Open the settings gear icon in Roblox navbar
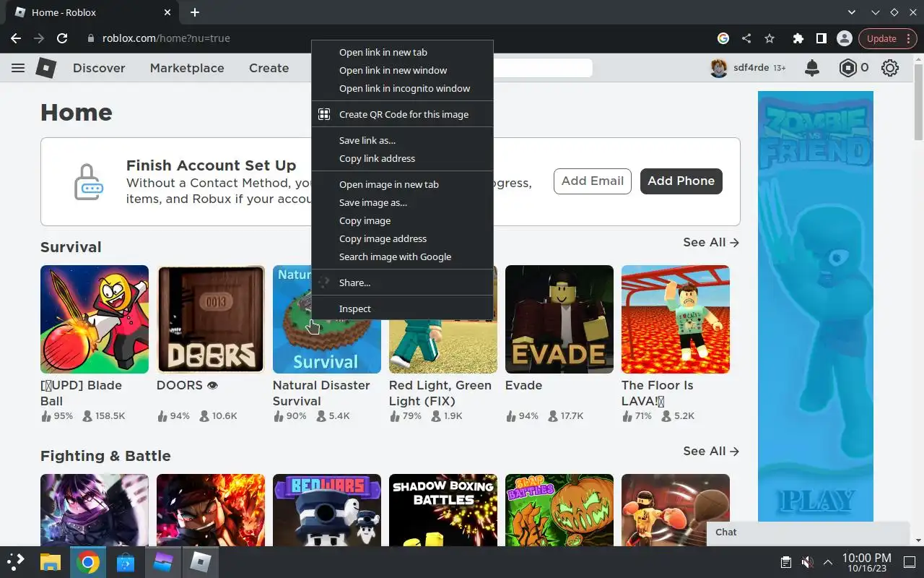 pos(890,68)
